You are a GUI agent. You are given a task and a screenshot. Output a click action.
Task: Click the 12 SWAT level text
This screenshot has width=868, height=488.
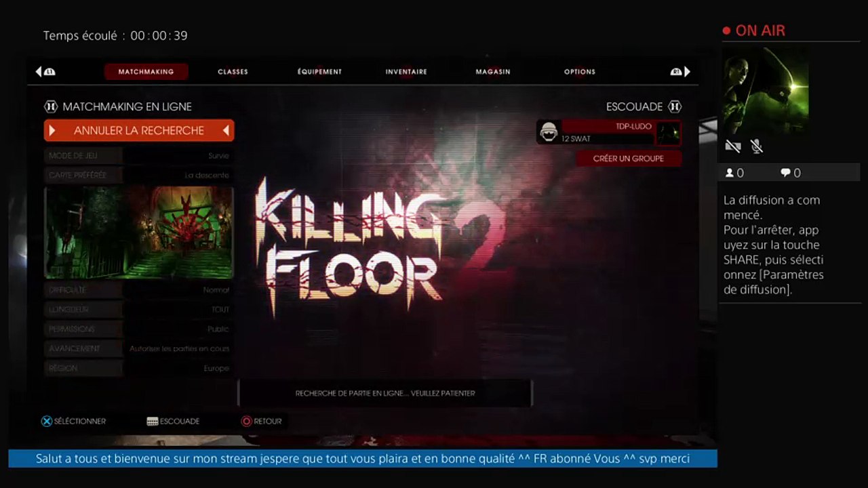[576, 139]
